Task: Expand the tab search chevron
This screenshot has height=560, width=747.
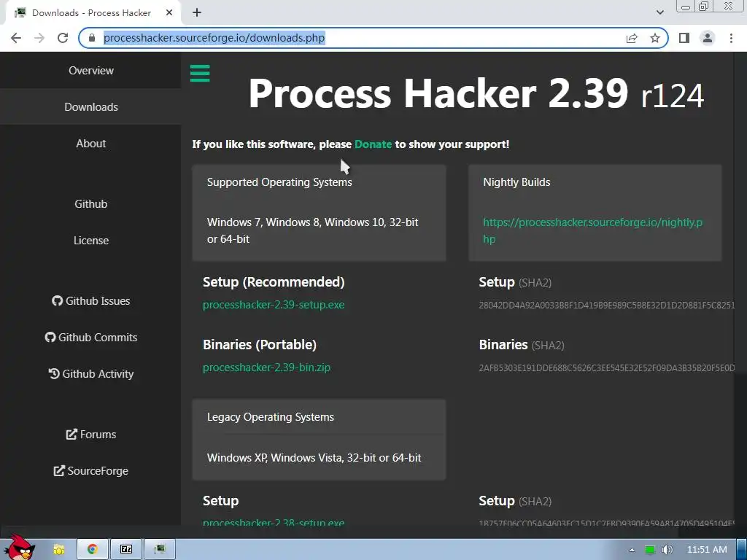Action: tap(659, 13)
